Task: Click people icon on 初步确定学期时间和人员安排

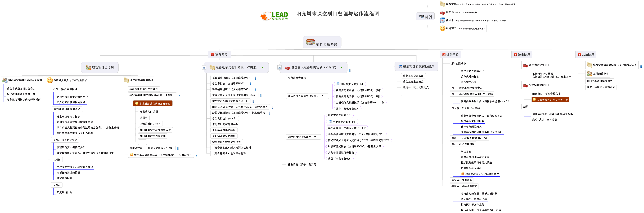Action: tap(5, 80)
